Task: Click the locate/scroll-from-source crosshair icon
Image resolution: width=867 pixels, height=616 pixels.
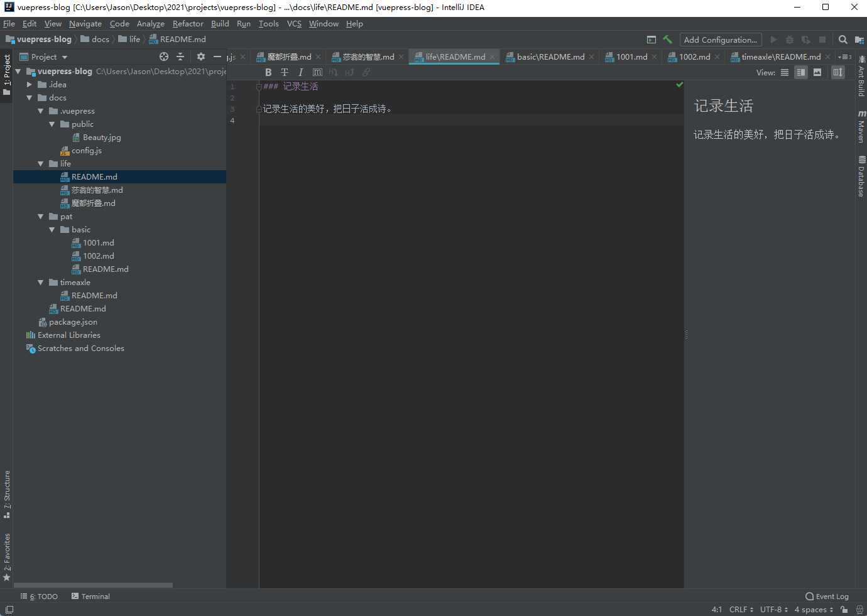Action: point(164,57)
